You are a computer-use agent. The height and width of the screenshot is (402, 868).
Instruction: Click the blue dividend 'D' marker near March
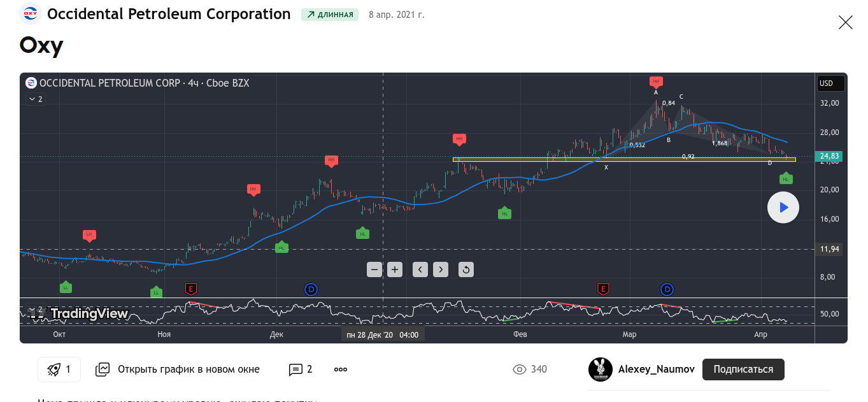click(667, 290)
